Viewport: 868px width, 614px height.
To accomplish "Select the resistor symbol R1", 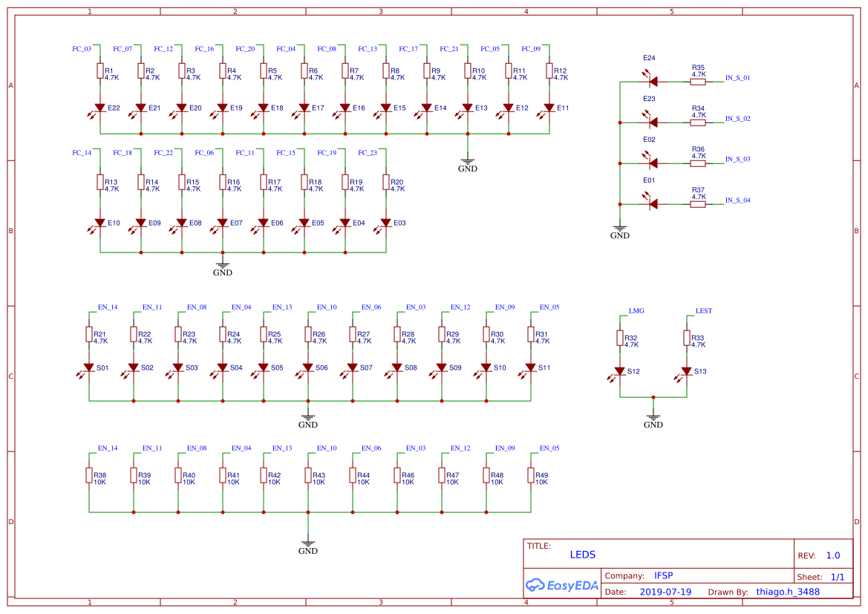I will [x=100, y=71].
